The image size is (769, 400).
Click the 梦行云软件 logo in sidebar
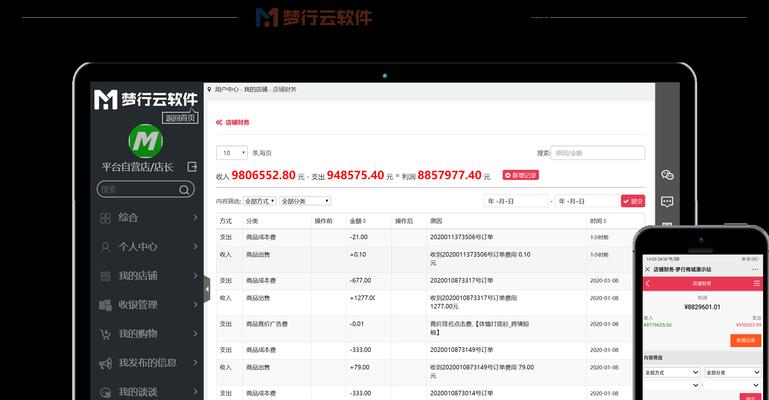coord(146,100)
